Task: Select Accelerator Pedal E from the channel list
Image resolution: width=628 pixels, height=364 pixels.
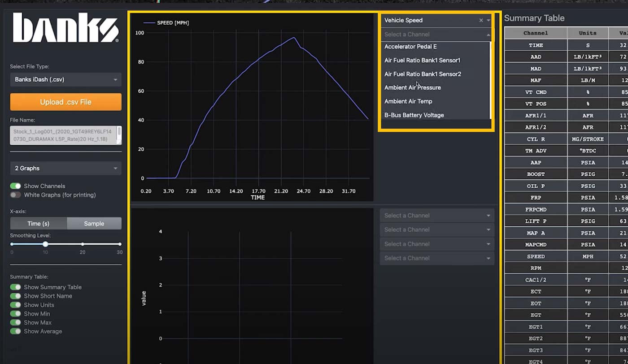Action: pyautogui.click(x=410, y=47)
